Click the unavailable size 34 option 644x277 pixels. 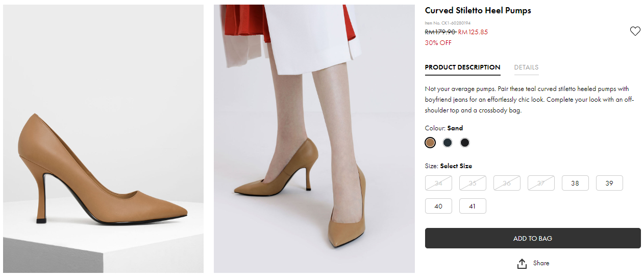tap(438, 183)
